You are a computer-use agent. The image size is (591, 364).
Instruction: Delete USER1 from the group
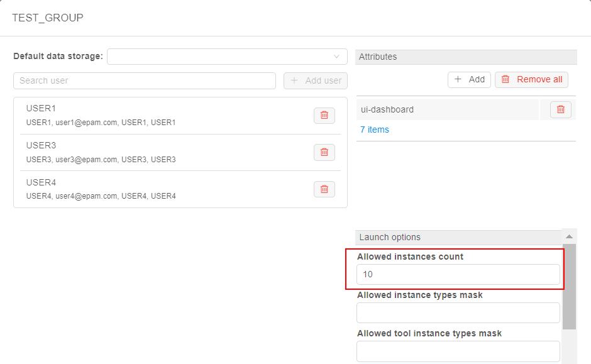(324, 115)
